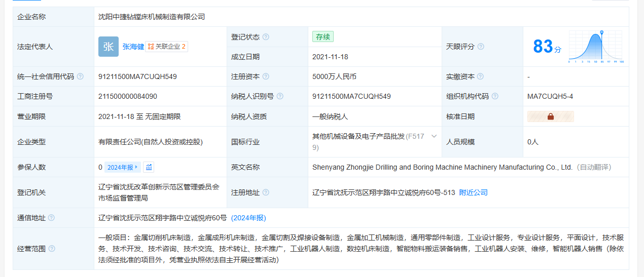Click the help icon next to 注册地址
The height and width of the screenshot is (277, 644).
(266, 192)
